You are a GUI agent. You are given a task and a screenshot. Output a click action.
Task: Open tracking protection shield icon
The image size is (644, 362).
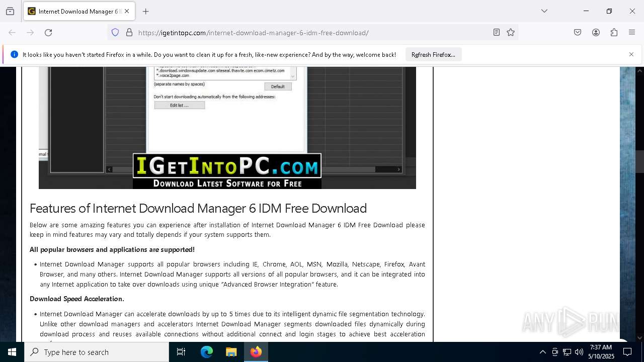point(115,33)
